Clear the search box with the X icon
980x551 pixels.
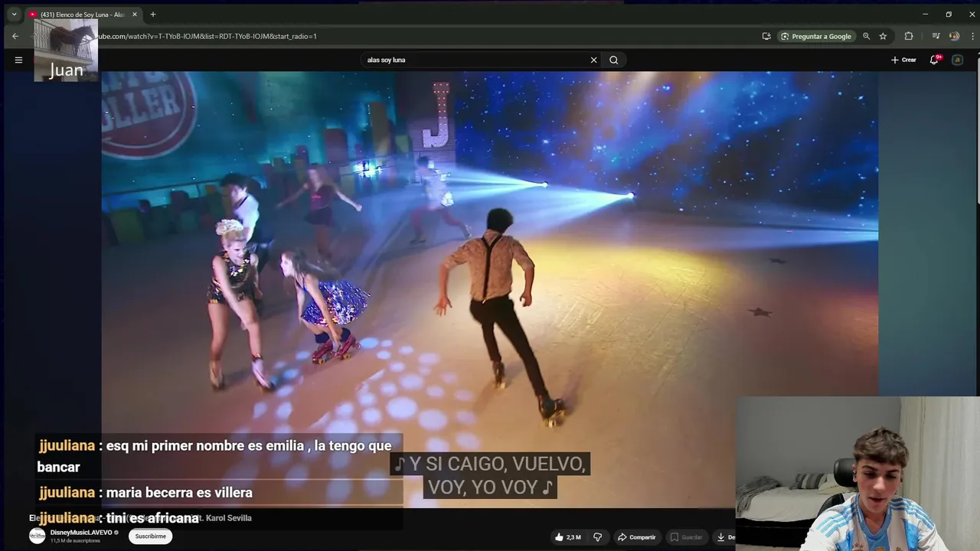[593, 60]
